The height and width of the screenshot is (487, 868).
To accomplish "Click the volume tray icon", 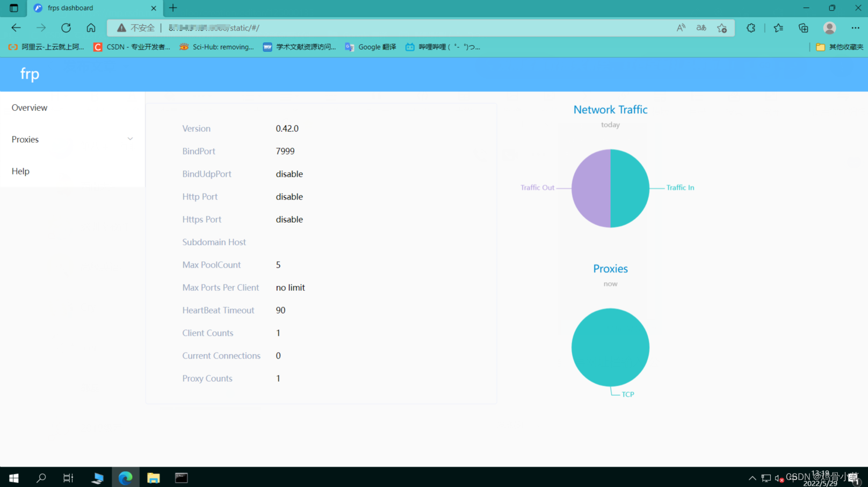I will pos(779,478).
